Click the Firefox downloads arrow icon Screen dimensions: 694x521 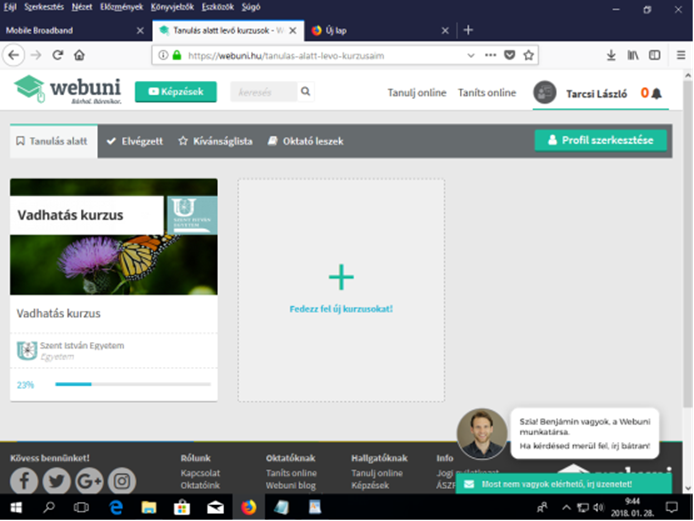(611, 55)
